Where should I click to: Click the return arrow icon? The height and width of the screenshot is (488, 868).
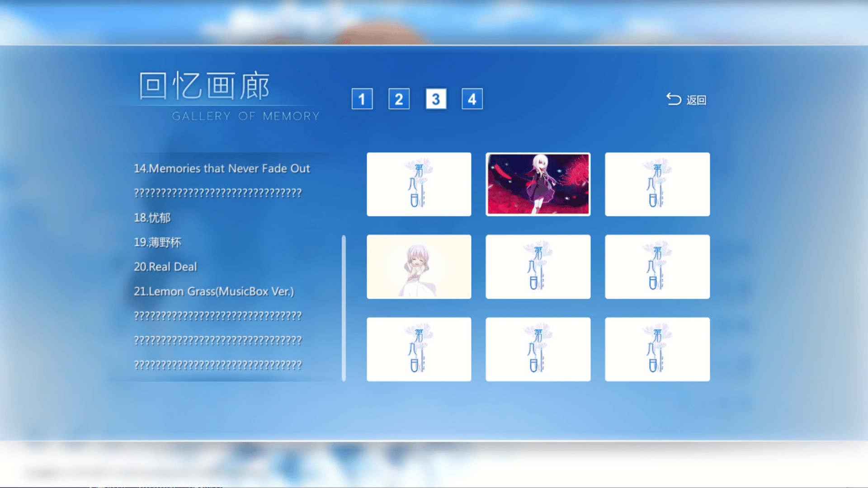coord(674,99)
